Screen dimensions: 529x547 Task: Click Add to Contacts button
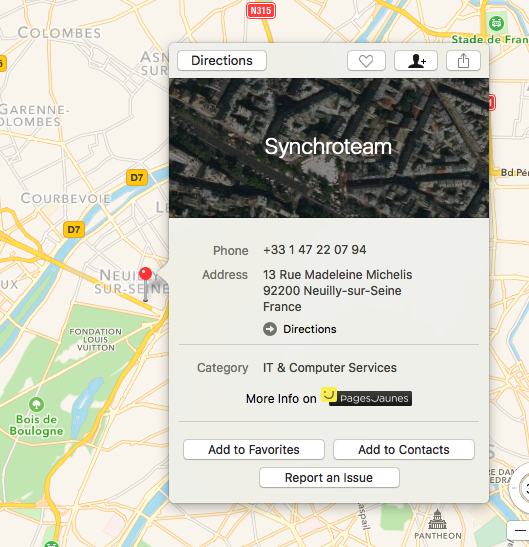(x=404, y=450)
